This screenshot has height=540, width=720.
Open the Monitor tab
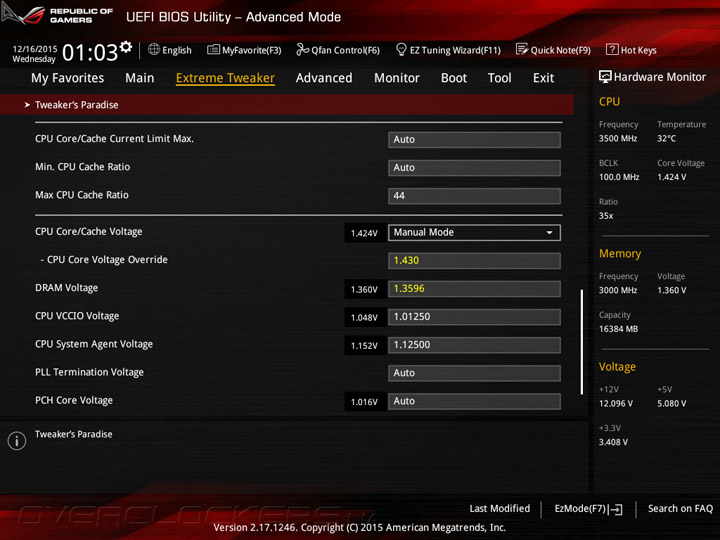(397, 78)
